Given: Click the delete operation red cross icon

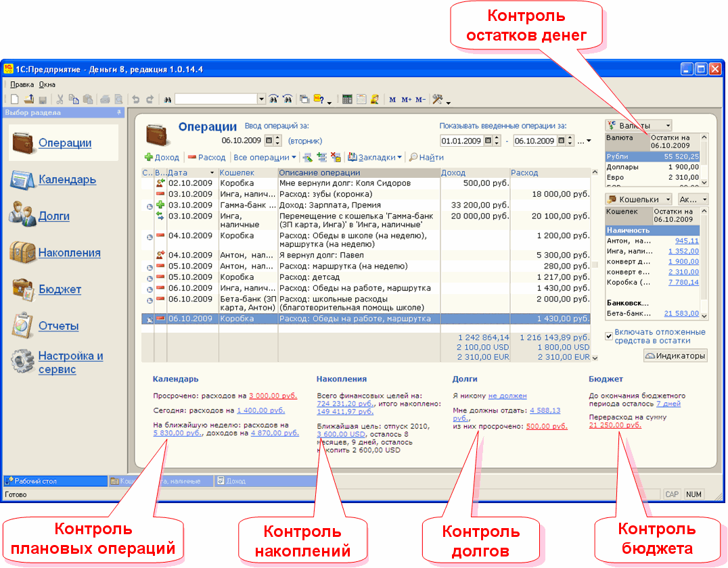Looking at the screenshot, I should 336,158.
